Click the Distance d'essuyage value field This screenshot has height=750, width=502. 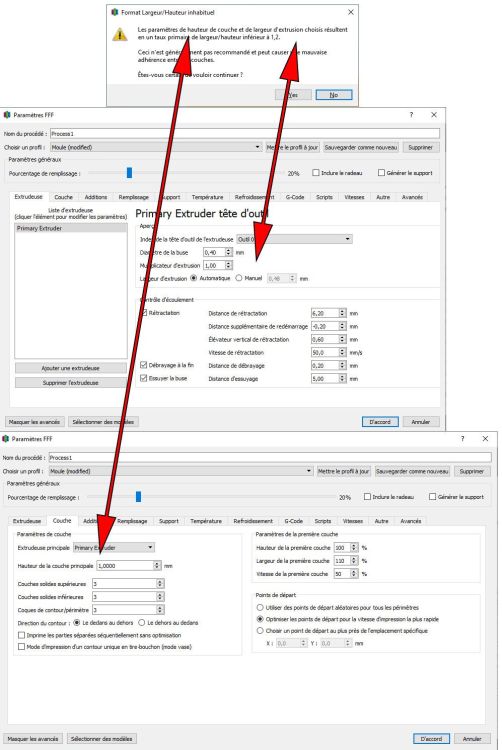click(325, 378)
